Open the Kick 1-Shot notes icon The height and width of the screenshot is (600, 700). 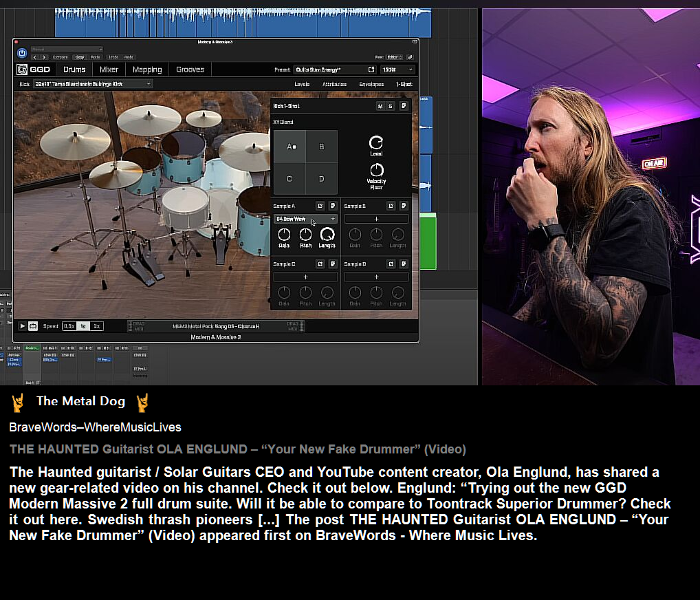click(403, 106)
